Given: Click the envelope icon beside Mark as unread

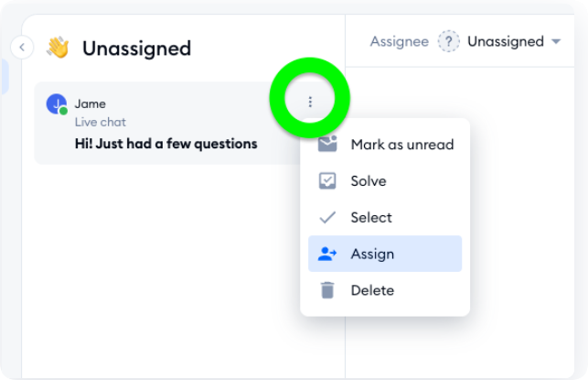Looking at the screenshot, I should [x=326, y=144].
